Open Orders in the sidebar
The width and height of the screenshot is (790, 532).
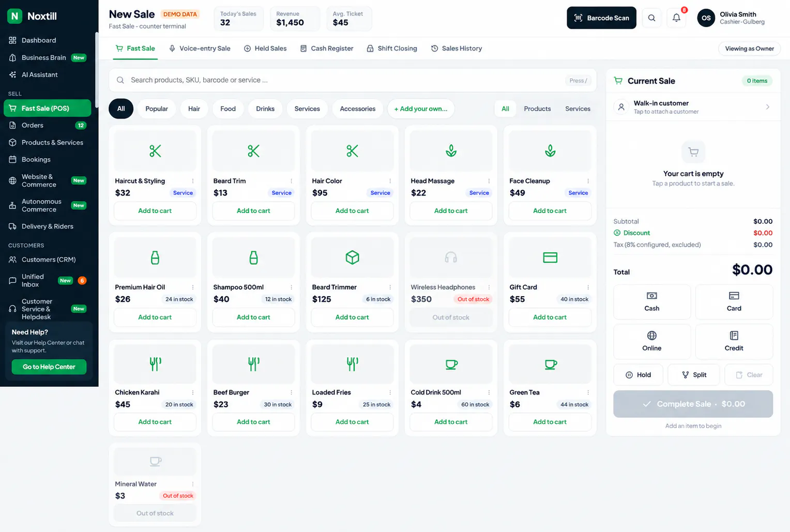(47, 126)
